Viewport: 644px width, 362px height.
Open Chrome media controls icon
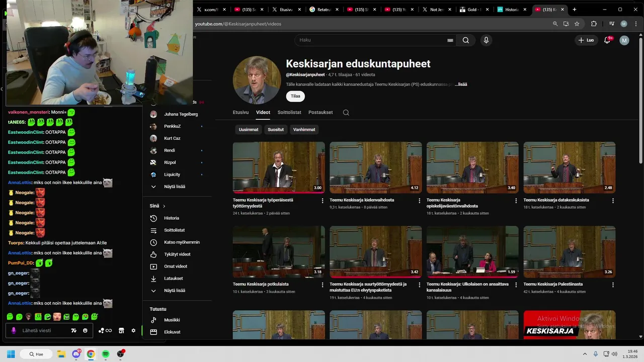click(612, 24)
